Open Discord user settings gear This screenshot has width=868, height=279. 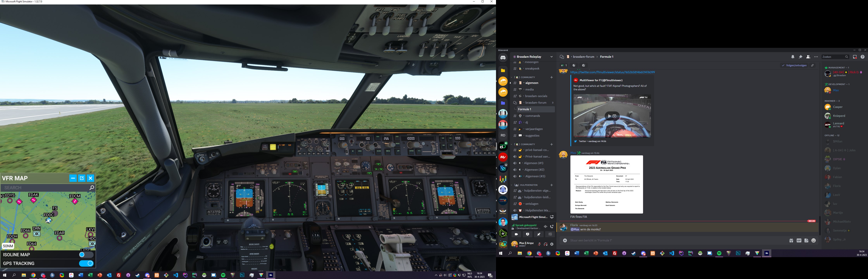(552, 244)
